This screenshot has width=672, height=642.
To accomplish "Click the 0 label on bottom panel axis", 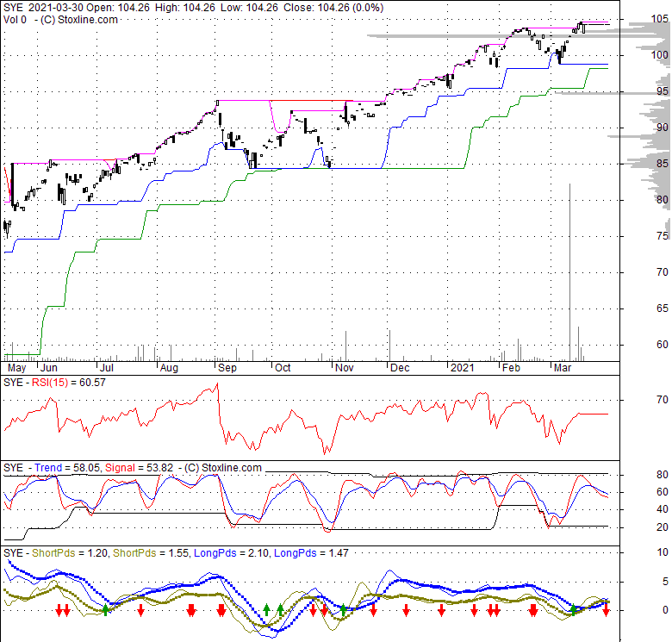I will pyautogui.click(x=665, y=609).
